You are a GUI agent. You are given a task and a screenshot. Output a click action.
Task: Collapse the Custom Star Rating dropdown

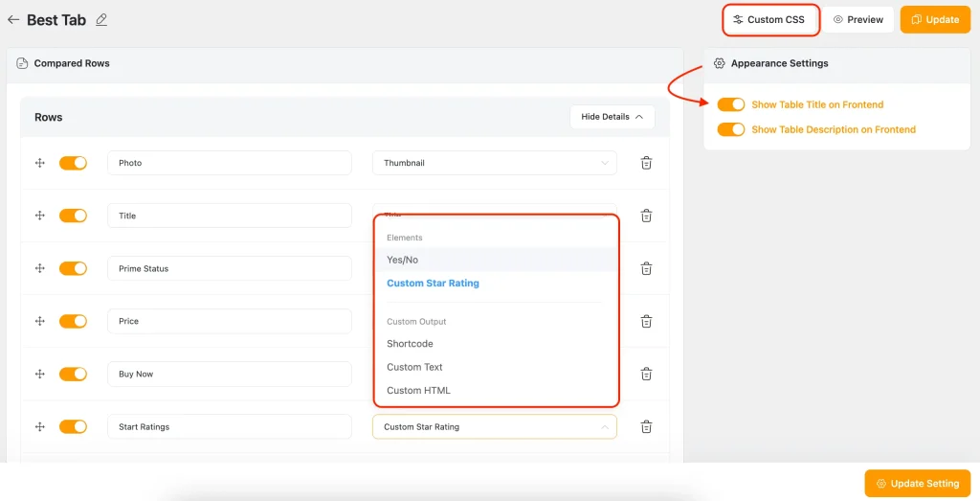pos(495,426)
